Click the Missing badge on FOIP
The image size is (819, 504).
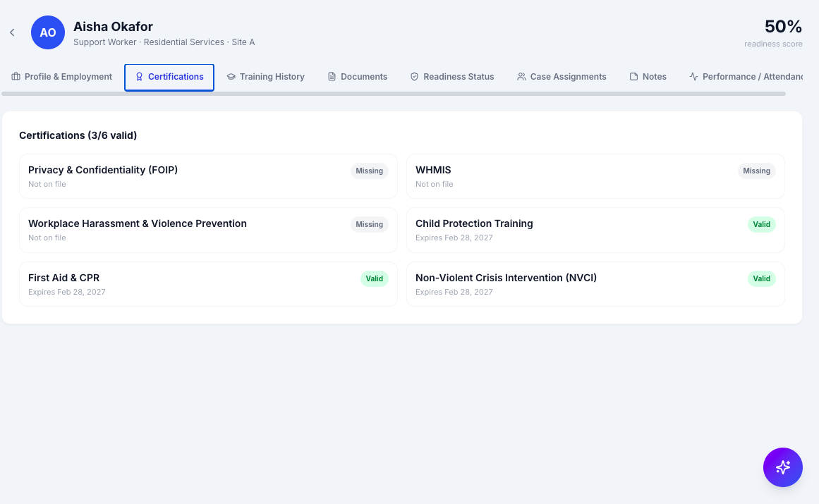(369, 171)
